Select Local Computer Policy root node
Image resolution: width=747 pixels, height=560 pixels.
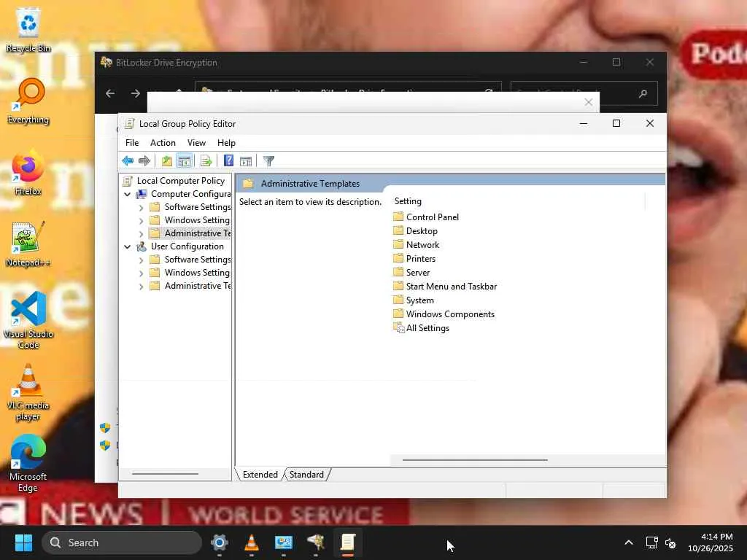(x=181, y=181)
